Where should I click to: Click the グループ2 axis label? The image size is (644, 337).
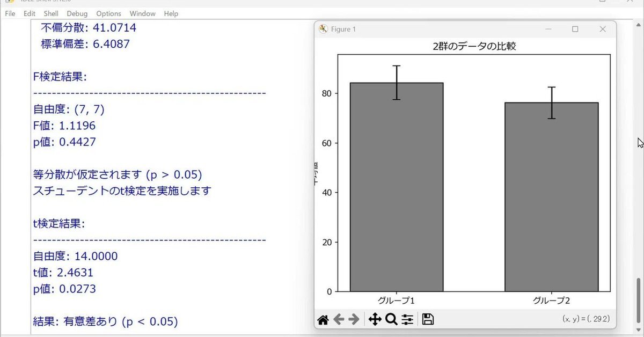(551, 301)
